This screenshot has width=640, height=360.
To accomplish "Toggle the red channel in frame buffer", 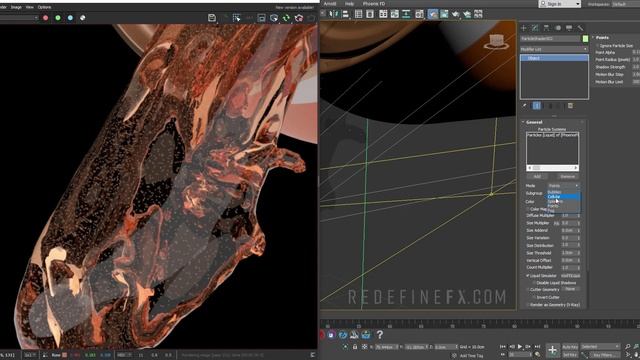I will pyautogui.click(x=46, y=18).
